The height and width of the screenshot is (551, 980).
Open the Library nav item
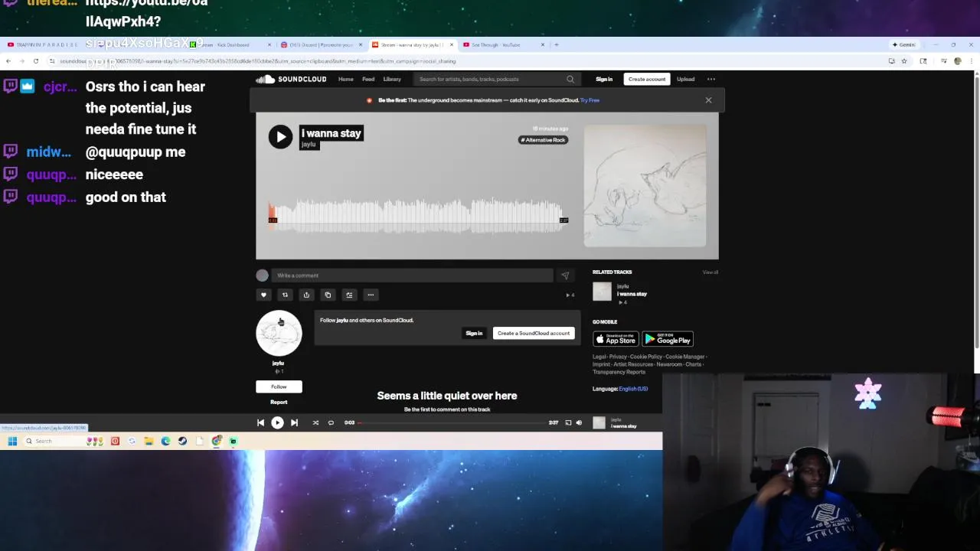point(392,79)
